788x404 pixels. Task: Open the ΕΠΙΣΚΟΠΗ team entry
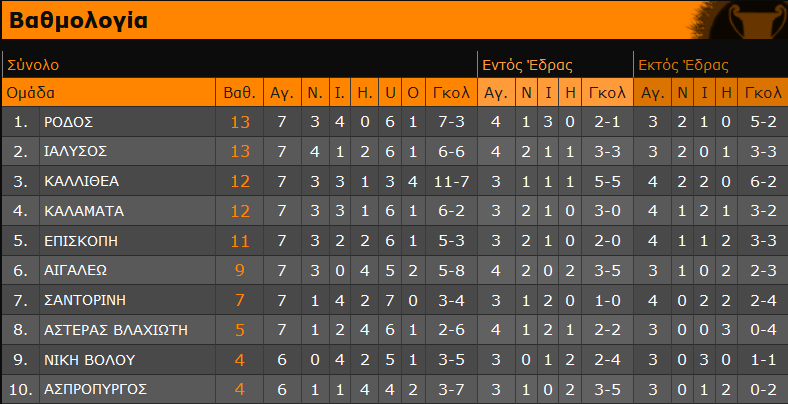[x=81, y=241]
